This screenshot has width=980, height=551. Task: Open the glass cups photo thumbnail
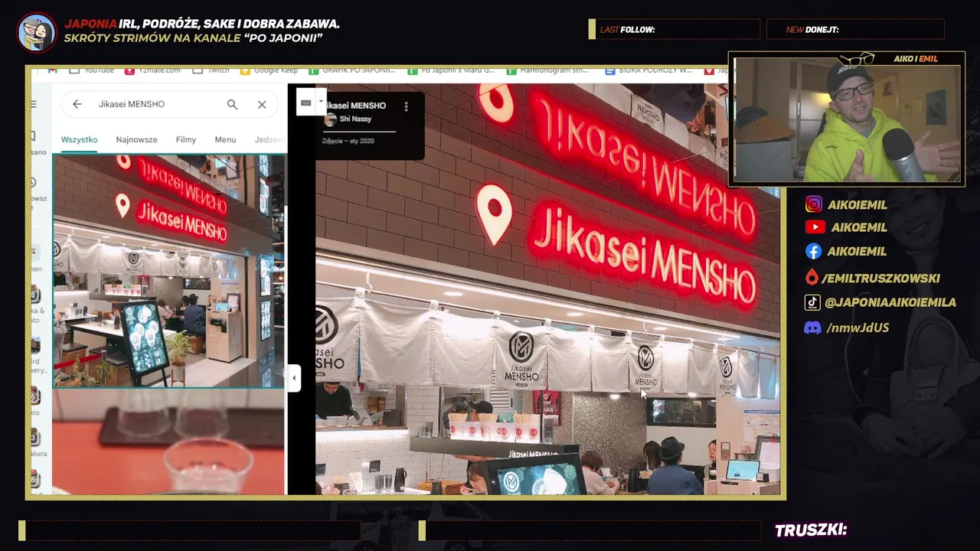[x=168, y=442]
